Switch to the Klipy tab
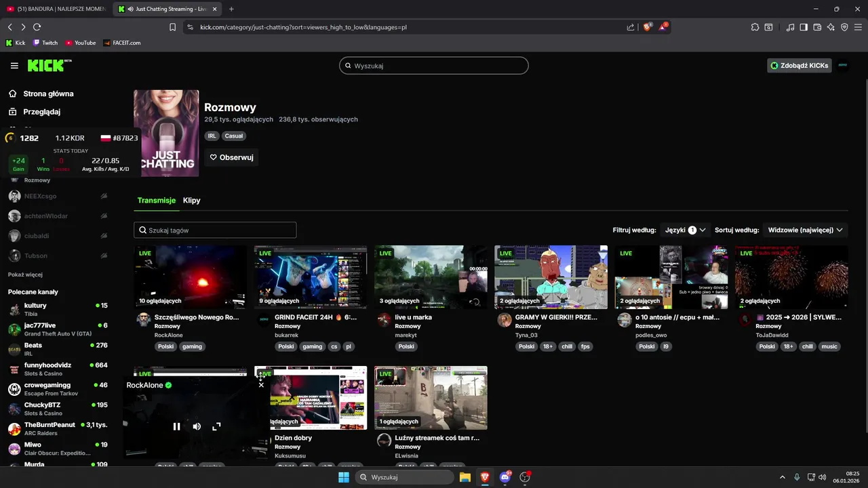The image size is (868, 488). [191, 201]
